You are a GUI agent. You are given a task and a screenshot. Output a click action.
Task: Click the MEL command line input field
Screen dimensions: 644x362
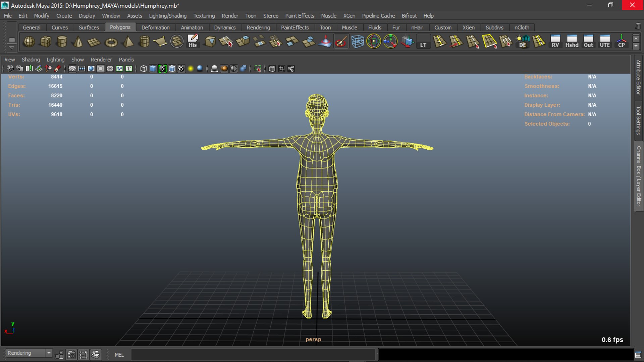tap(253, 355)
